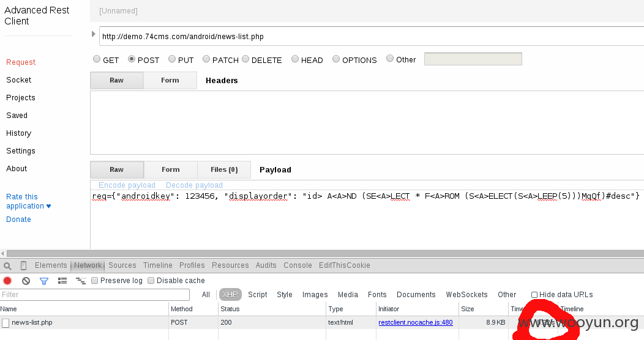Image resolution: width=644 pixels, height=340 pixels.
Task: Switch to the Sources DevTools tab
Action: tap(122, 265)
